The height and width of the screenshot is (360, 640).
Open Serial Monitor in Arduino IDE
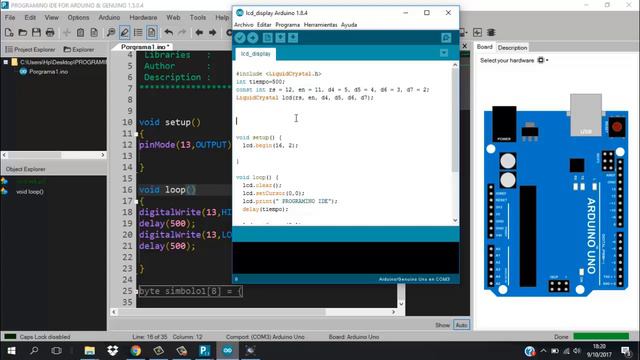pos(446,38)
